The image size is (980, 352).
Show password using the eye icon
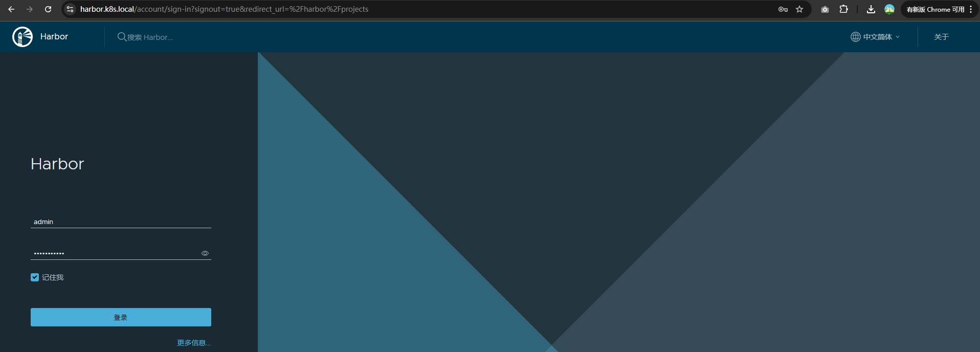(x=205, y=253)
